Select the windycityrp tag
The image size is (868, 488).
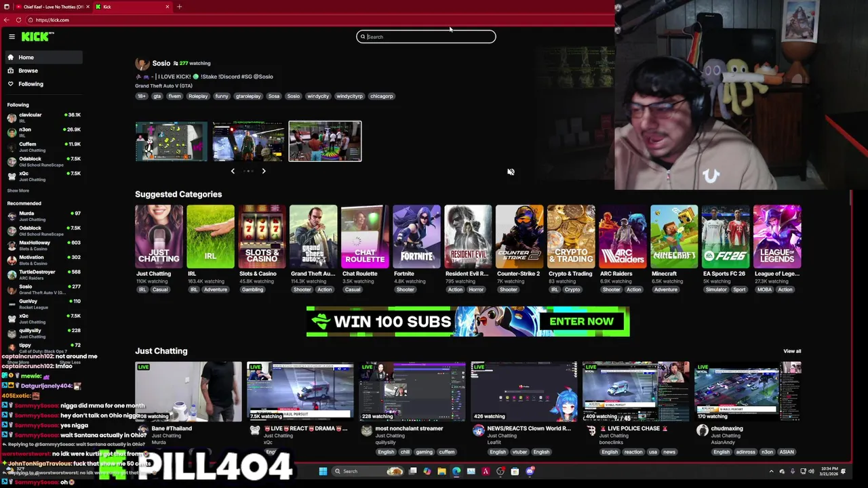tap(349, 96)
